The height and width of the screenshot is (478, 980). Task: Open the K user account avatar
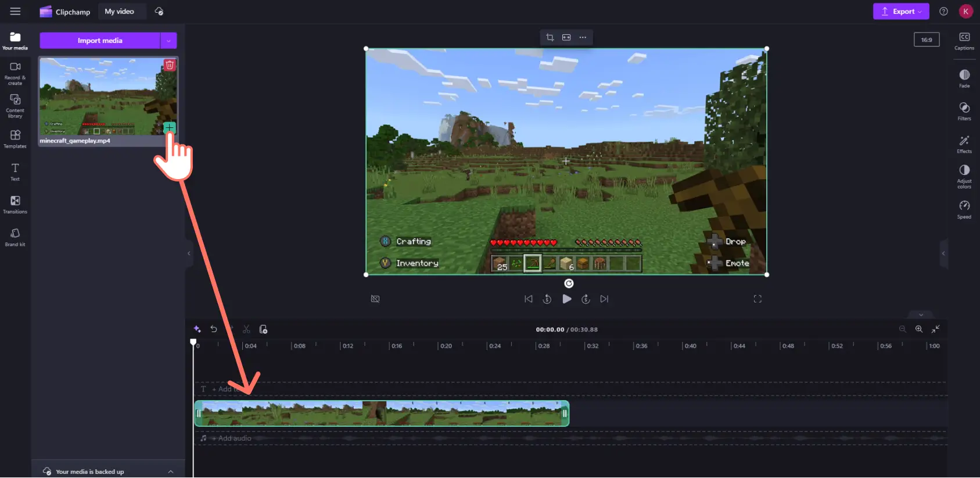[x=965, y=12]
